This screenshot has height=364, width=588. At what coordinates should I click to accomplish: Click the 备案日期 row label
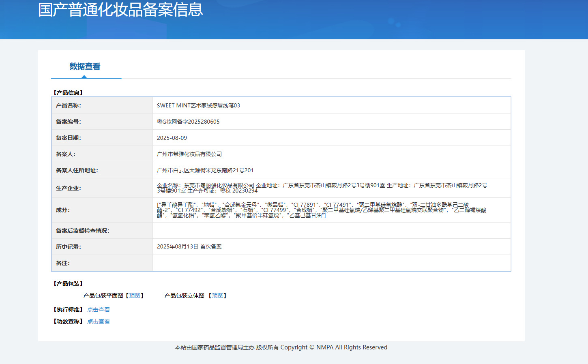click(69, 138)
